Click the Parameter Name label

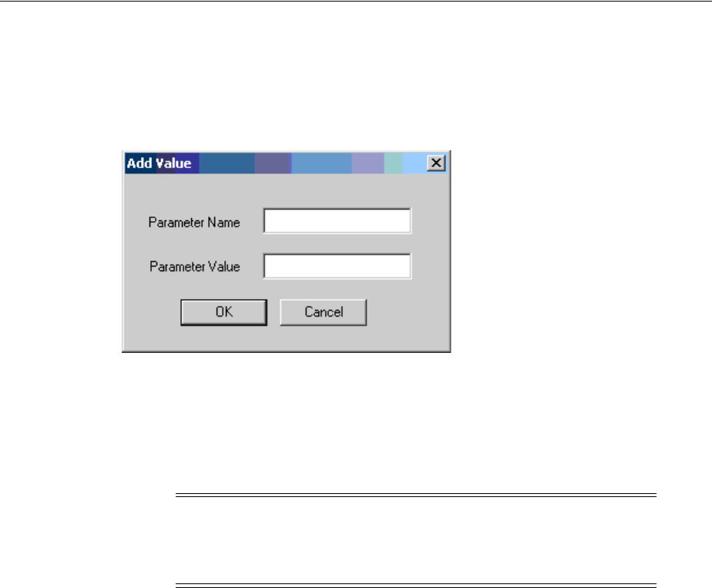(194, 223)
